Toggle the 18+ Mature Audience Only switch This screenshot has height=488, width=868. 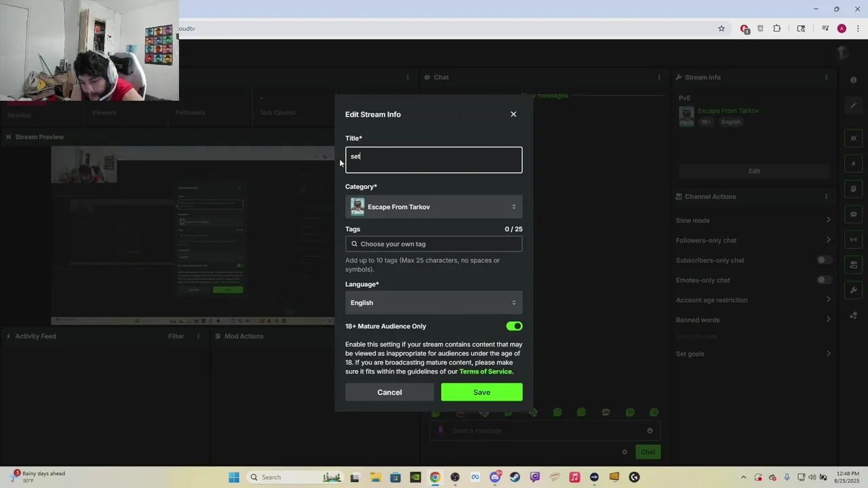coord(514,326)
